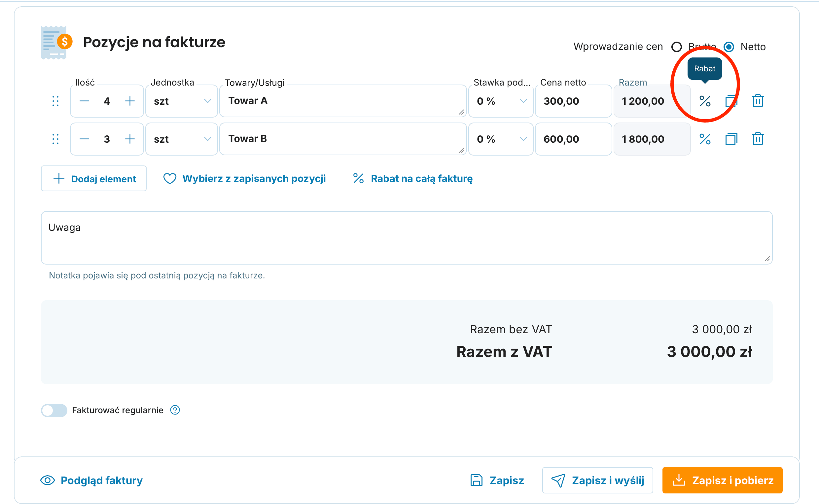This screenshot has width=819, height=504.
Task: Duplicate the Towar B line item
Action: coord(731,139)
